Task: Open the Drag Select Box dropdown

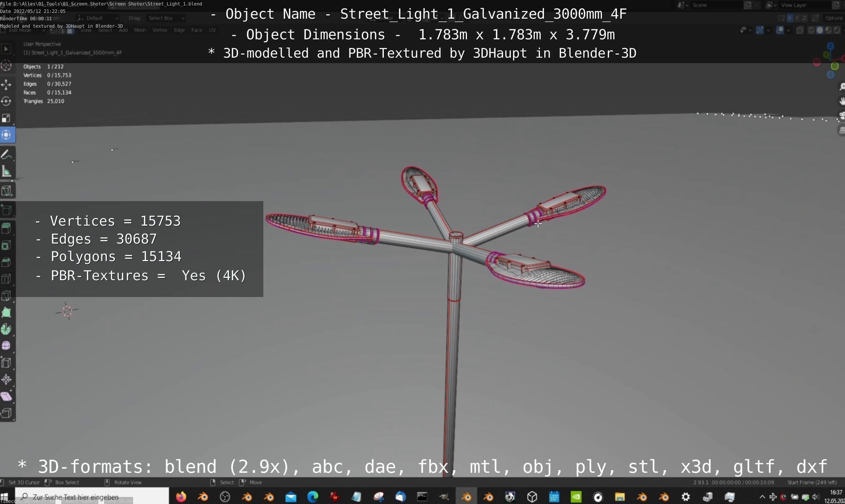Action: point(166,18)
